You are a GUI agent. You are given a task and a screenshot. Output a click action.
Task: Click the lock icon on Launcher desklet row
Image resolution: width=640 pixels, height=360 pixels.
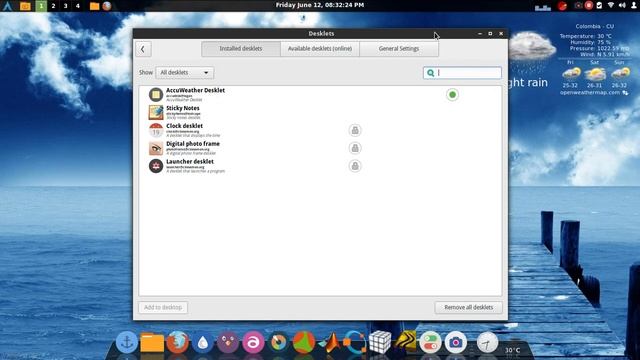355,166
